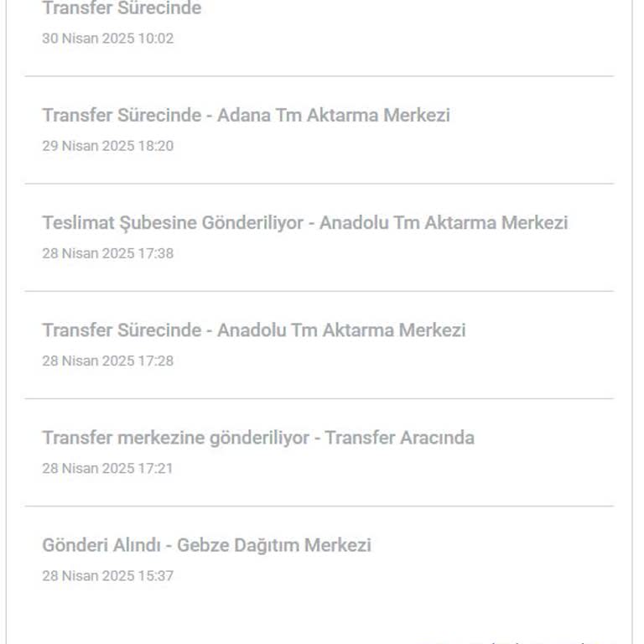Screen dimensions: 644x644
Task: Click 'Adana Tm Aktarma Merkezi' location text
Action: pos(334,115)
